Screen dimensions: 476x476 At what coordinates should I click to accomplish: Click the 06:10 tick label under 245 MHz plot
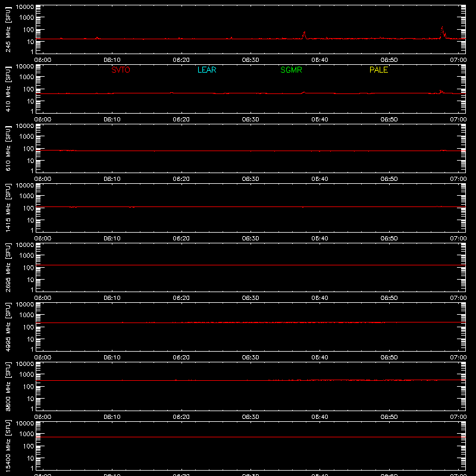[x=112, y=60]
